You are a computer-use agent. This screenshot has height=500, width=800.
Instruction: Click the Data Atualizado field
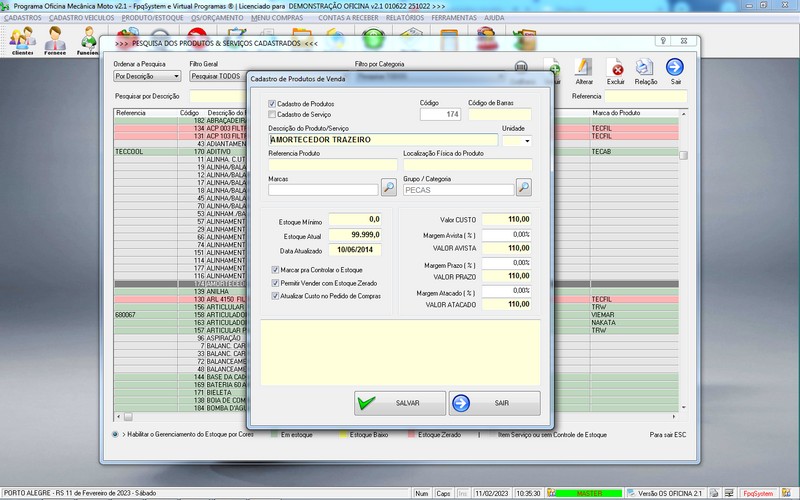[x=355, y=250]
